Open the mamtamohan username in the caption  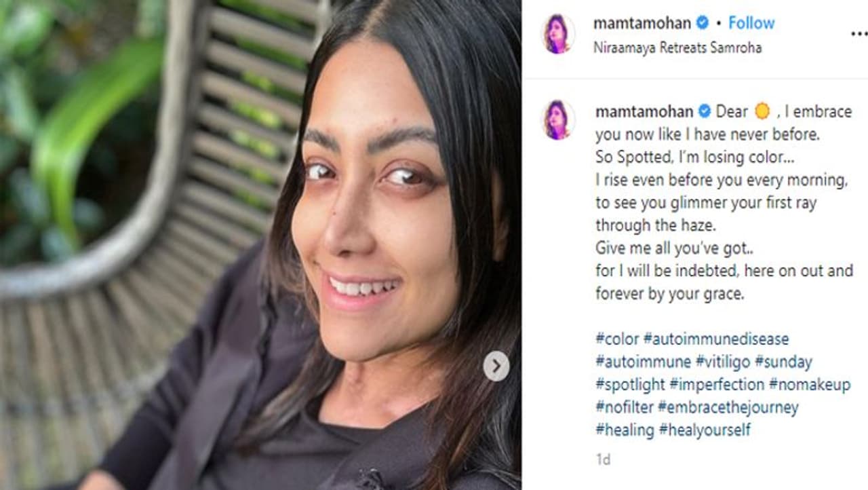[644, 111]
